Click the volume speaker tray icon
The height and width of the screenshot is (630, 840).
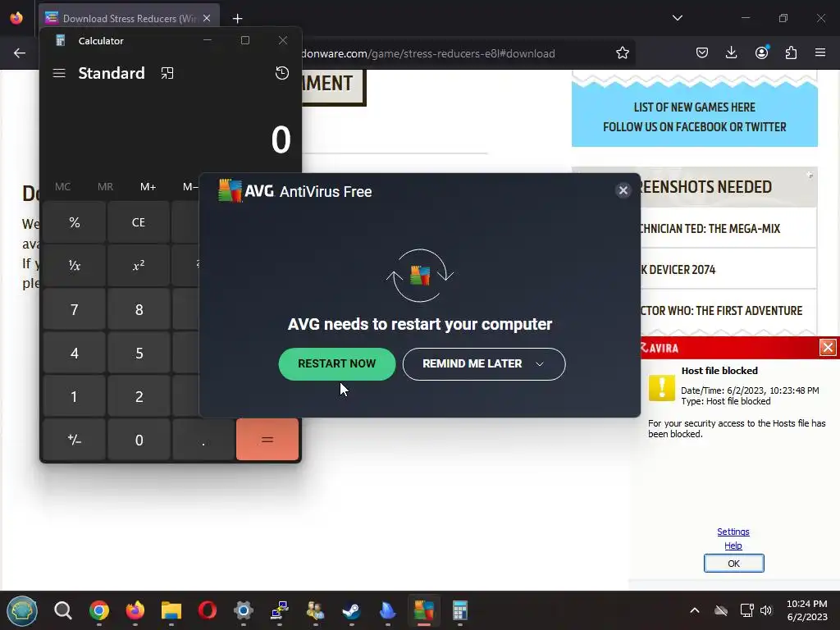[x=766, y=610]
